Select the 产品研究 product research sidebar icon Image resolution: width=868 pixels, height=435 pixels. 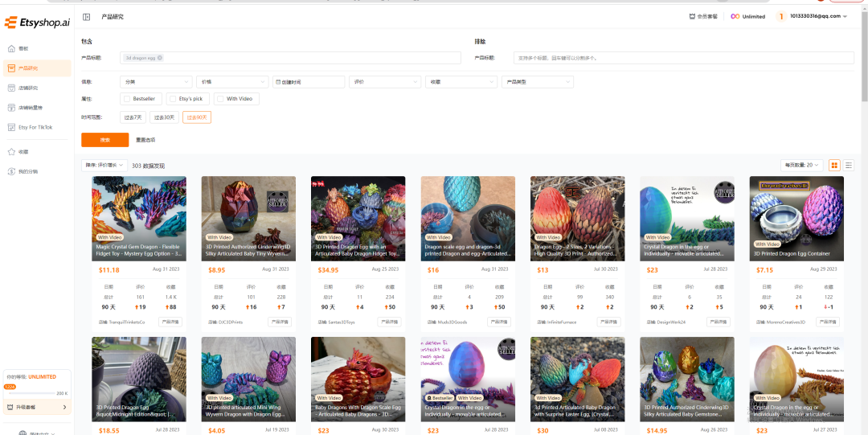[11, 68]
